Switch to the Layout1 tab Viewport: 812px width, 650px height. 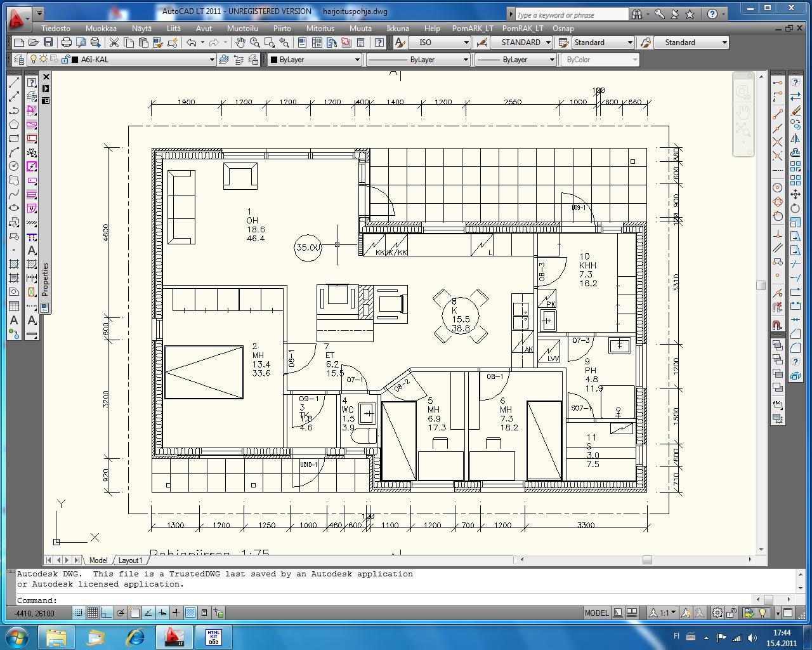[x=130, y=560]
